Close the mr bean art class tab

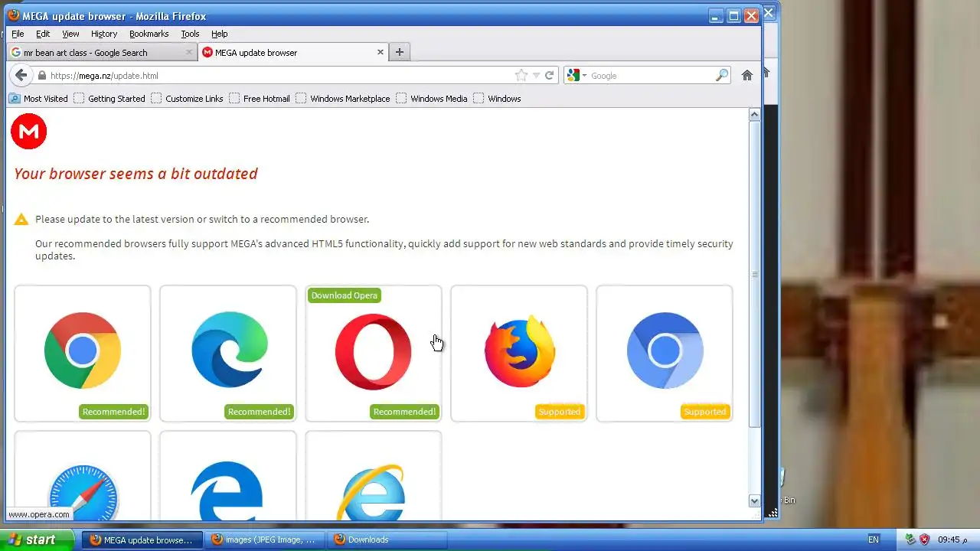189,53
